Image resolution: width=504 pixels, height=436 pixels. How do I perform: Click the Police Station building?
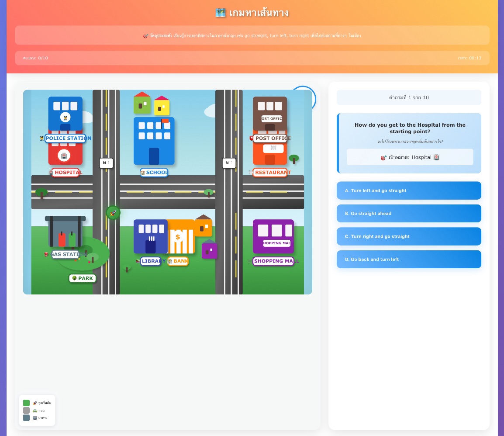tap(65, 114)
